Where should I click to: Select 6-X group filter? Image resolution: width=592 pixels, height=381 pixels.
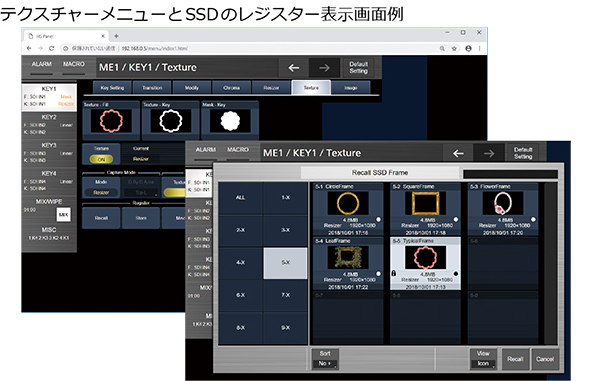click(x=240, y=295)
